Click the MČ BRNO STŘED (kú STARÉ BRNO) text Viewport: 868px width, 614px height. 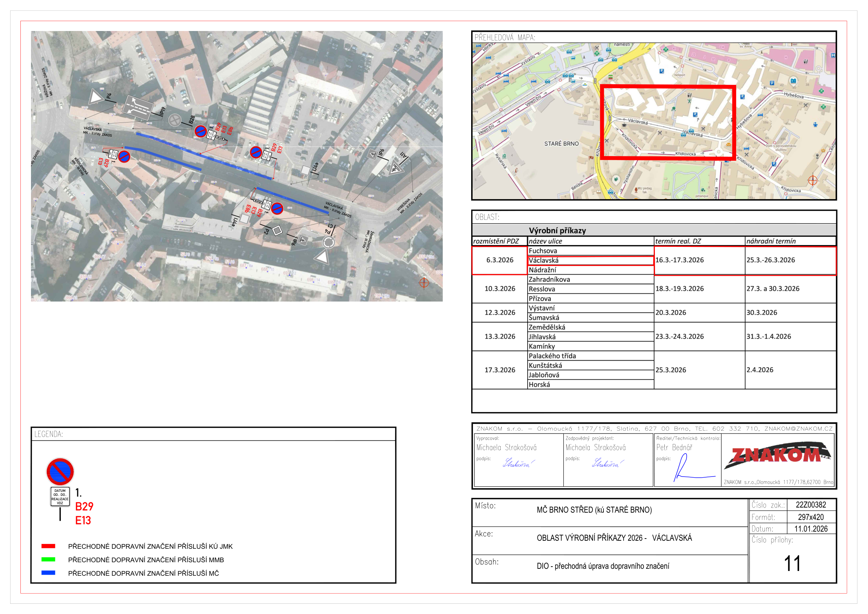594,510
